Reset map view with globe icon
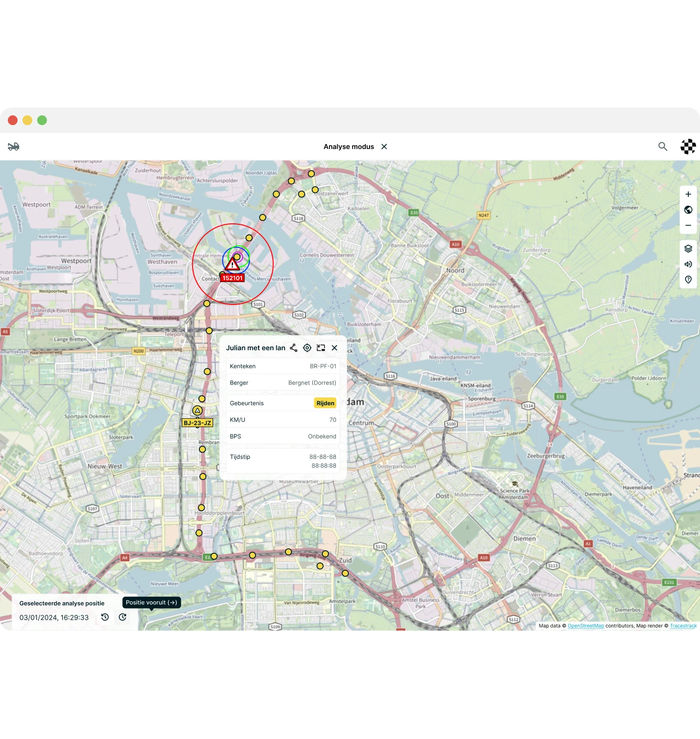This screenshot has height=739, width=700. pos(688,210)
